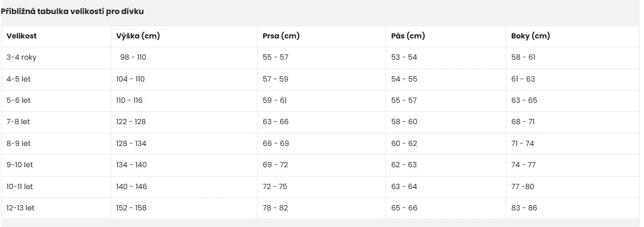Viewport: 644px width, 227px height.
Task: Click the '4-5 let' size row label
Action: tap(20, 79)
